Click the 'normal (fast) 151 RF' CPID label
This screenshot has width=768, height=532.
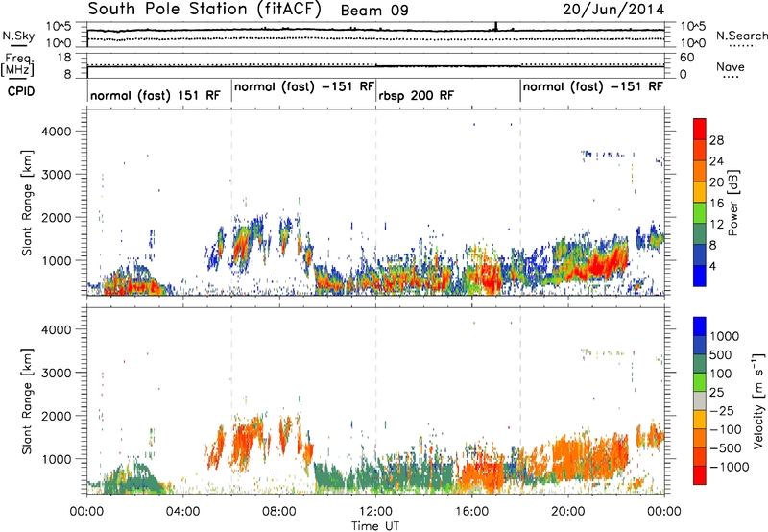[156, 95]
